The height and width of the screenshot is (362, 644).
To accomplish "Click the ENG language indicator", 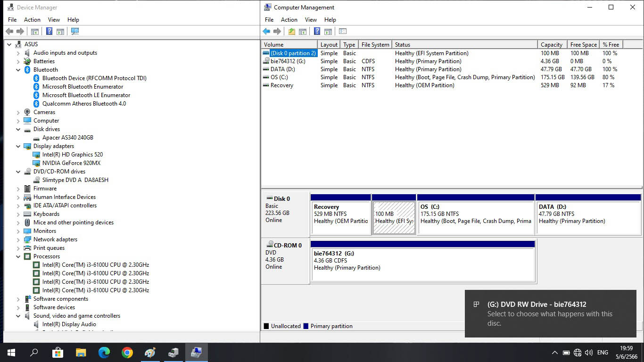I will tap(603, 353).
